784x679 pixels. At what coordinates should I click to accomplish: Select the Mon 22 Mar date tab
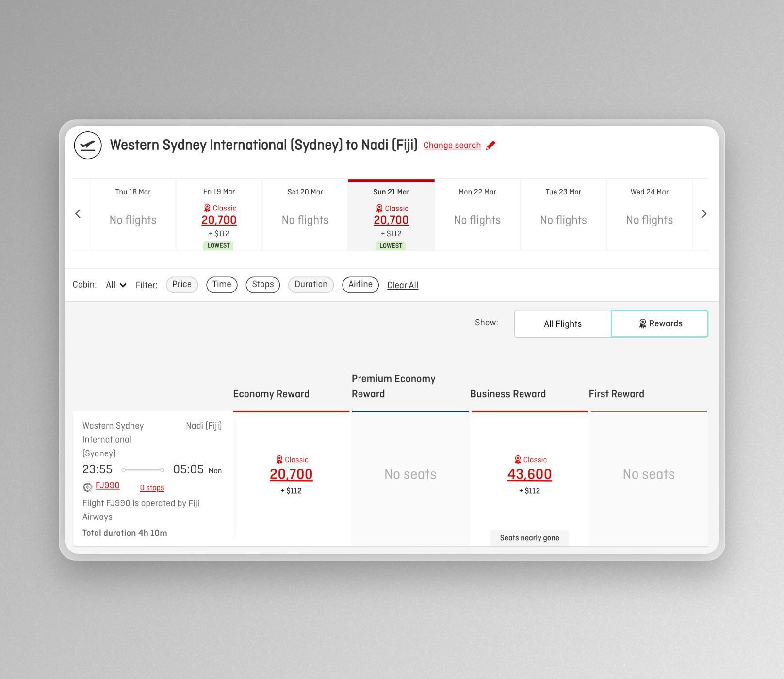[x=477, y=215]
